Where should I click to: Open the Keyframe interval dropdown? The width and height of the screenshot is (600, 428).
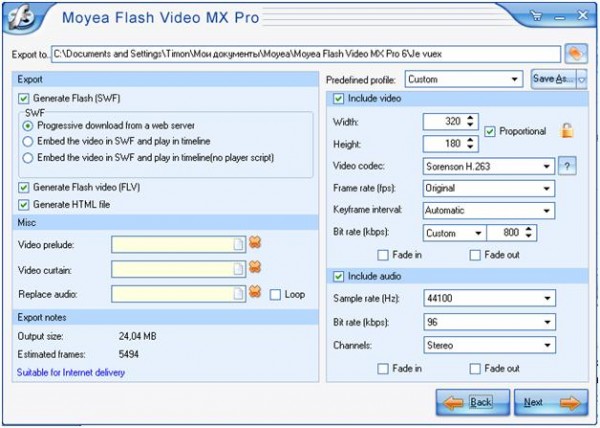(x=489, y=210)
